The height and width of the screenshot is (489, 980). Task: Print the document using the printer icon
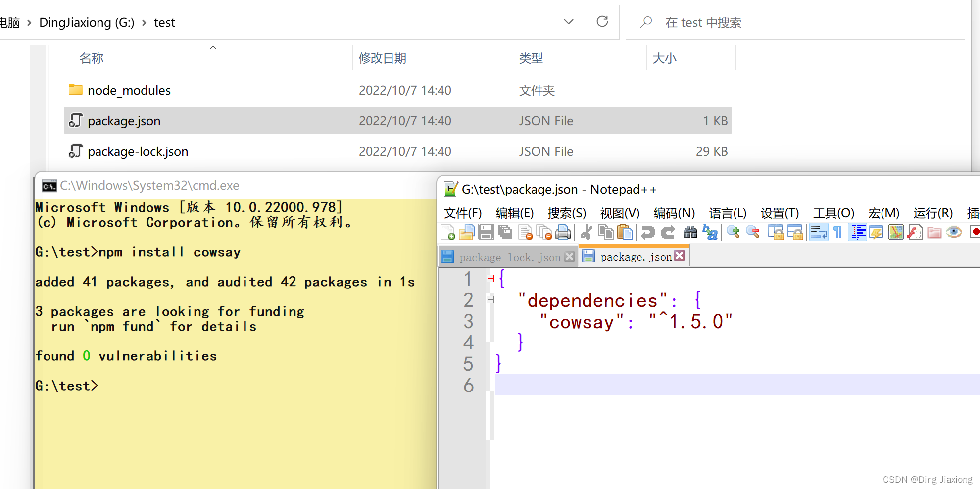(563, 232)
